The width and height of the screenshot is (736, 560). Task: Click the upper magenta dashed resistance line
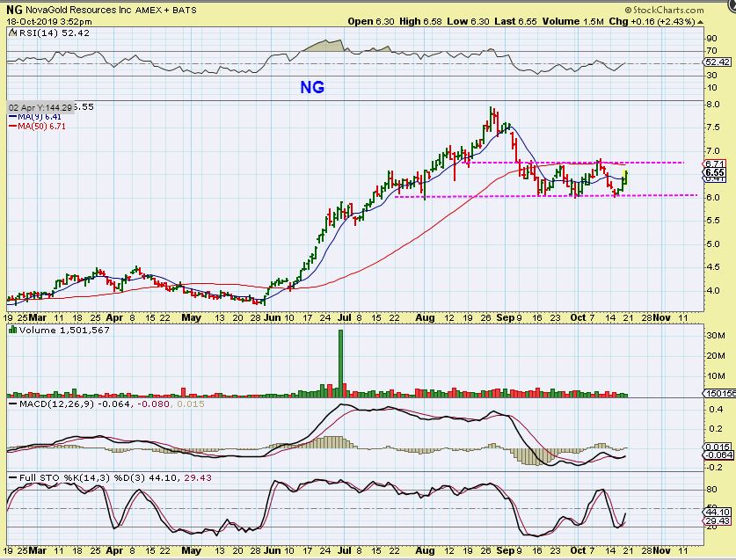573,163
